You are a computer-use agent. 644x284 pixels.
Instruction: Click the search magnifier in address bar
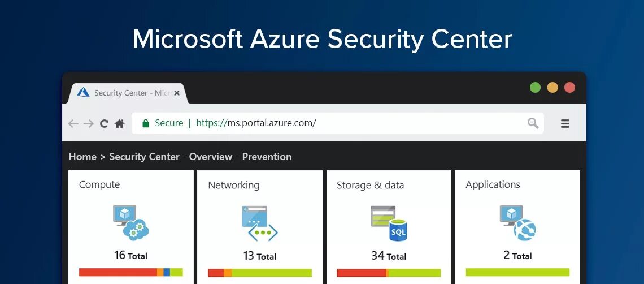(x=533, y=123)
